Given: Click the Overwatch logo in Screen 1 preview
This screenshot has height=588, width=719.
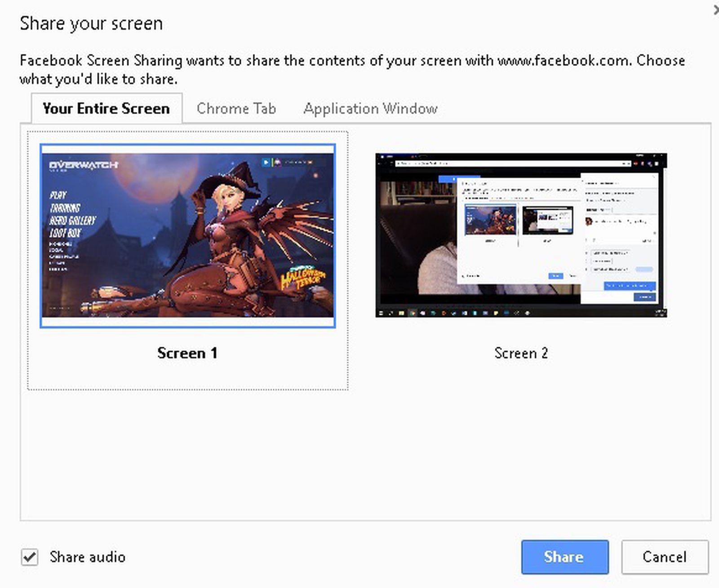Looking at the screenshot, I should pos(83,165).
